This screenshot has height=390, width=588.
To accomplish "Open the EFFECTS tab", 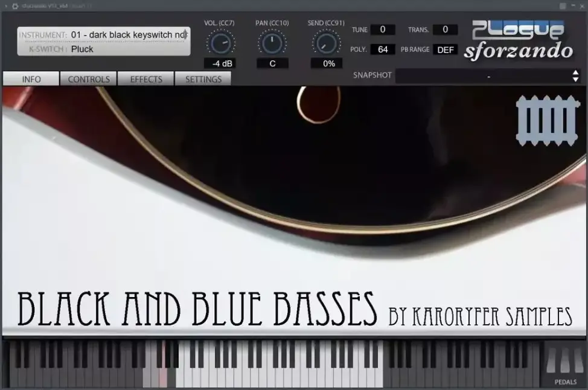I will click(x=146, y=79).
